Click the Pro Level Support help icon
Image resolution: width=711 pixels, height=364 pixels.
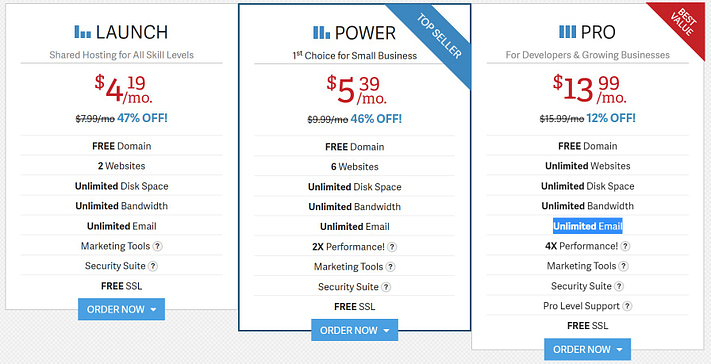coord(627,306)
